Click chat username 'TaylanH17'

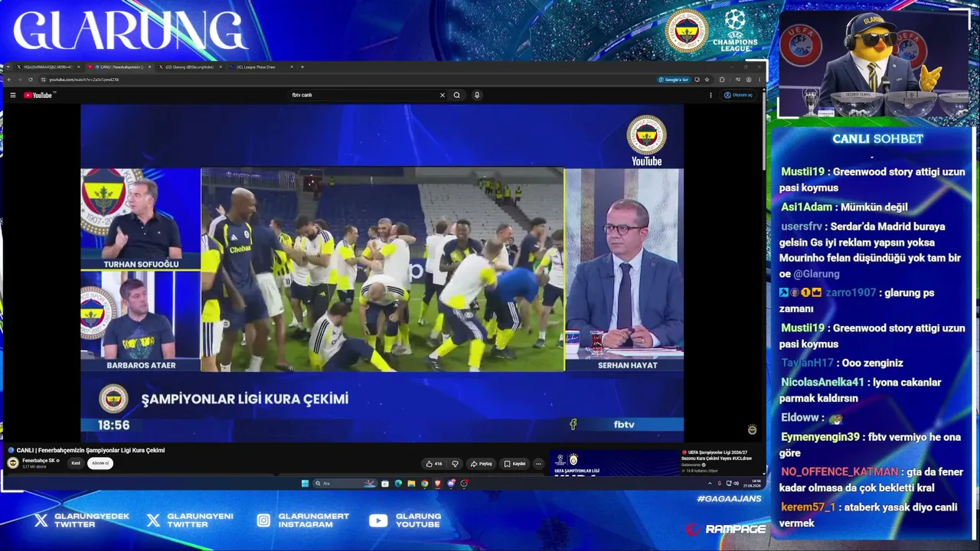(x=807, y=364)
